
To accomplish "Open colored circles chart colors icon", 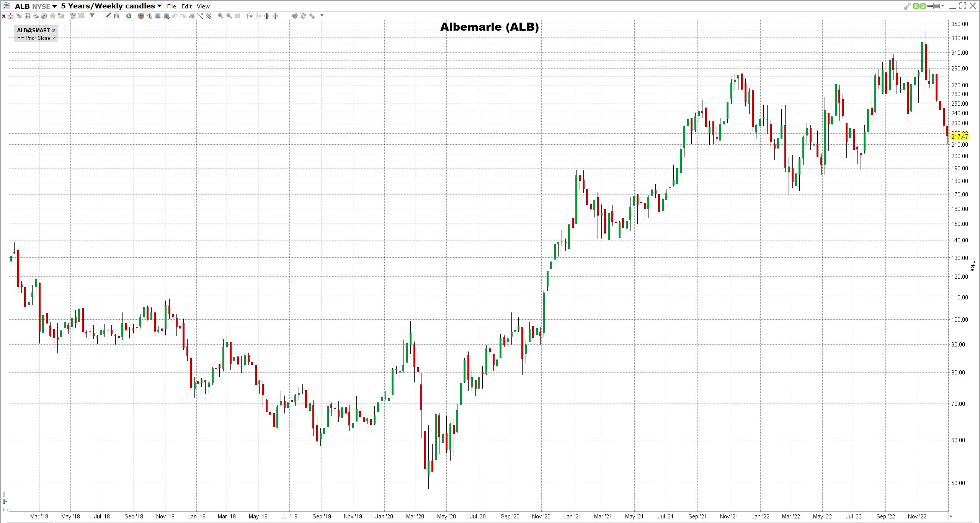I will click(295, 16).
